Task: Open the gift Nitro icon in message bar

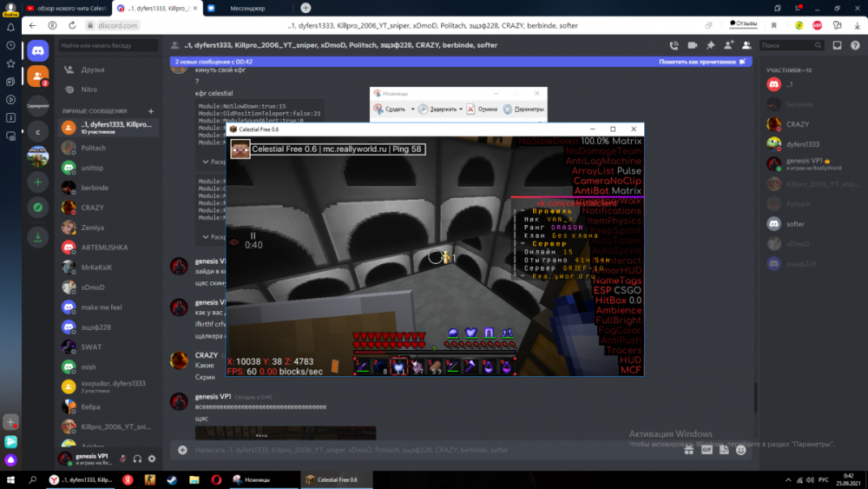Action: [688, 450]
